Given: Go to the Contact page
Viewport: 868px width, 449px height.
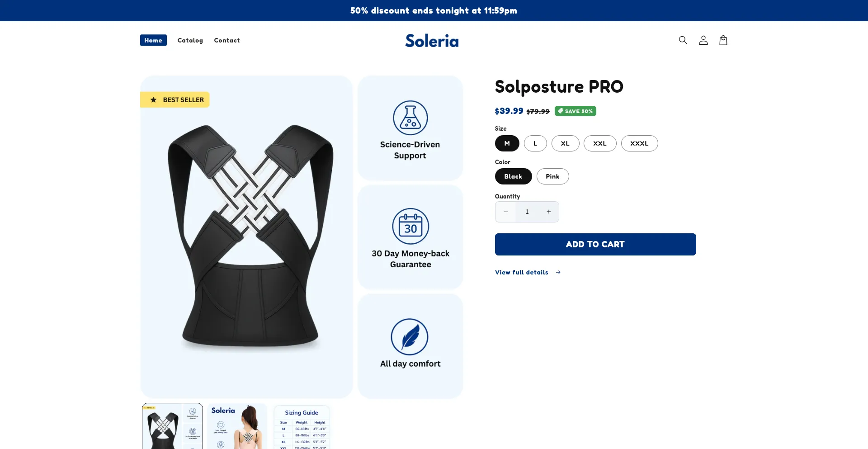Looking at the screenshot, I should (x=227, y=40).
